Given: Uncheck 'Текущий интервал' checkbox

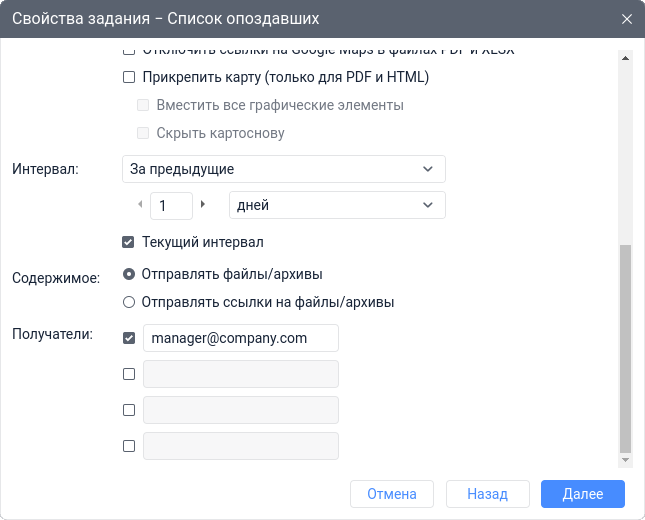Looking at the screenshot, I should pyautogui.click(x=128, y=242).
